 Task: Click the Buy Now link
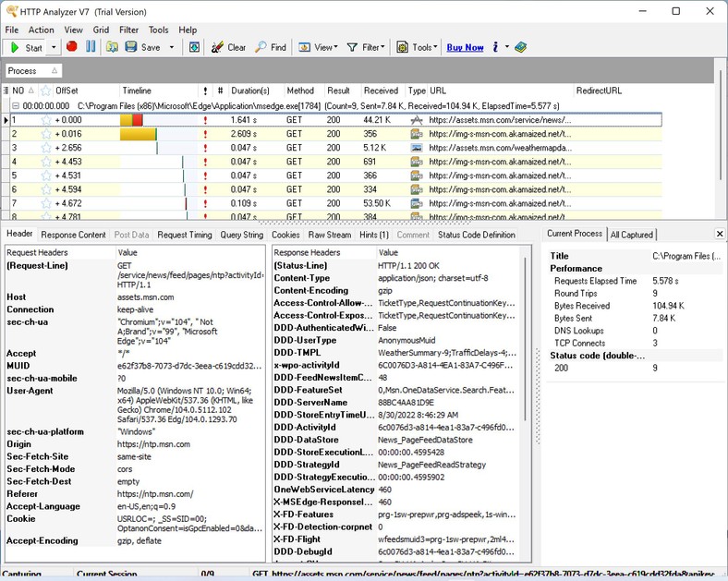(x=465, y=47)
